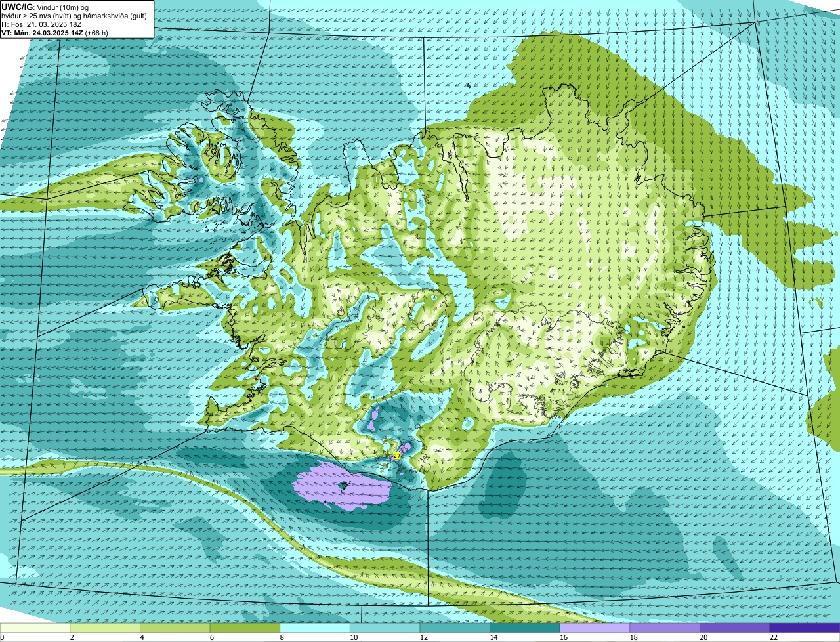
Task: Click the darkest legend swatch above 22 m/s
Action: (805, 628)
